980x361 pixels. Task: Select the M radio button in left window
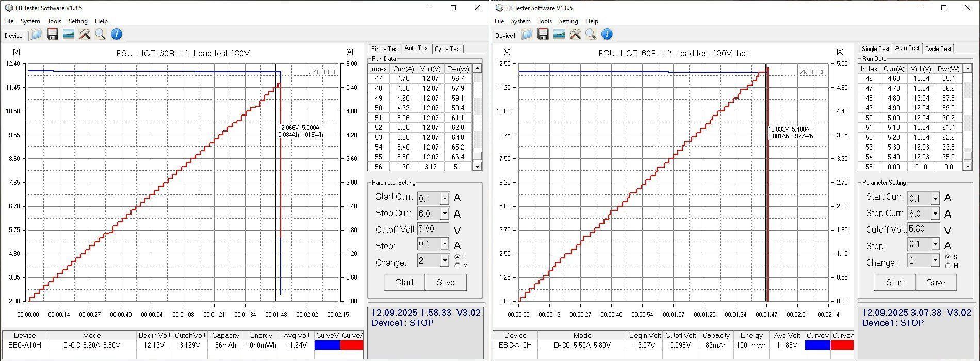[x=458, y=266]
